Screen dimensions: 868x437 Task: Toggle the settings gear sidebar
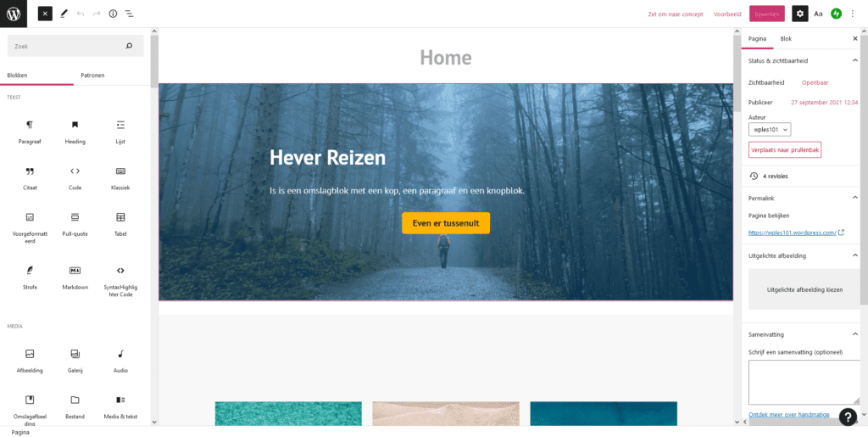[x=800, y=14]
